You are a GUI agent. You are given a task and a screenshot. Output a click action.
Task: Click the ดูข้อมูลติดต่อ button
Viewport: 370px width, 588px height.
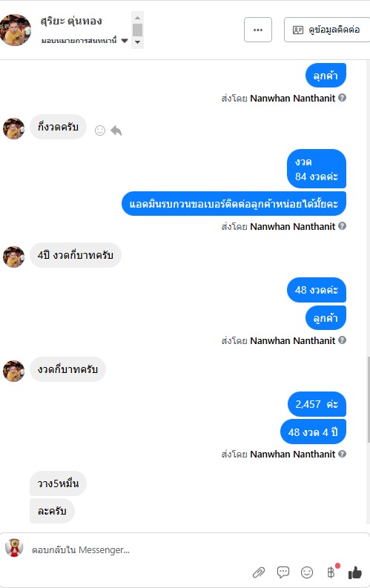coord(327,30)
